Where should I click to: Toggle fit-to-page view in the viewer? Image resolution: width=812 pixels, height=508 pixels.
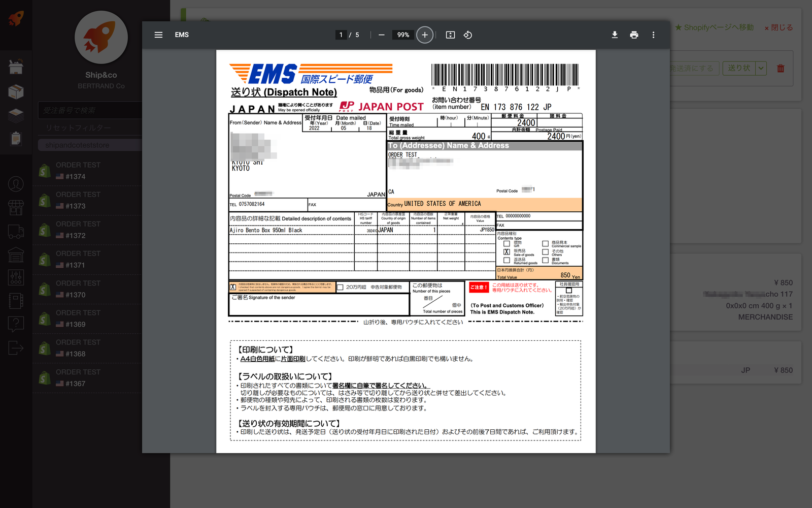click(450, 35)
